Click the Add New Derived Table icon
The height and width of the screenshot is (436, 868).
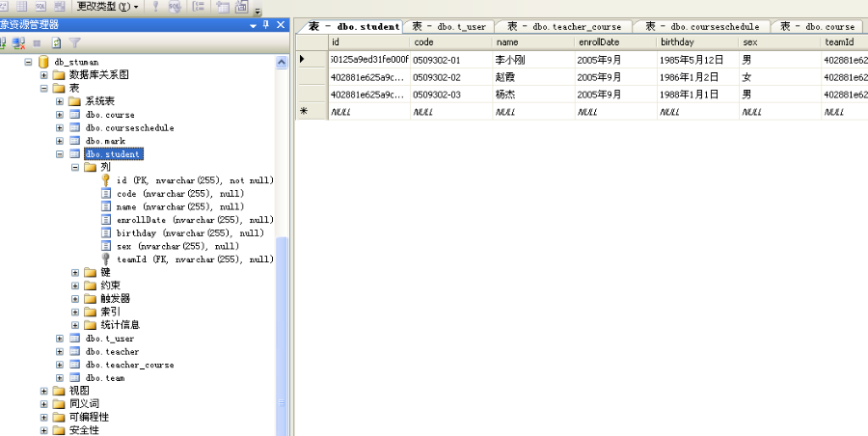click(x=241, y=7)
